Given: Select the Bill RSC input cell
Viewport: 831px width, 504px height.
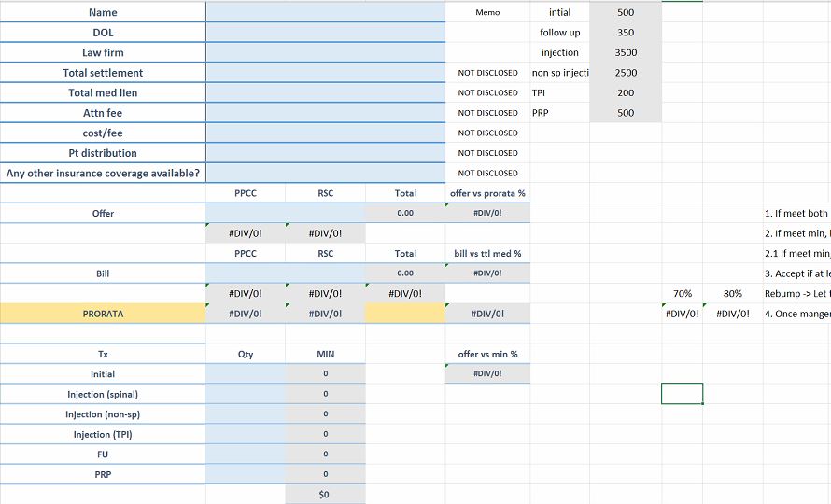Looking at the screenshot, I should pyautogui.click(x=326, y=273).
